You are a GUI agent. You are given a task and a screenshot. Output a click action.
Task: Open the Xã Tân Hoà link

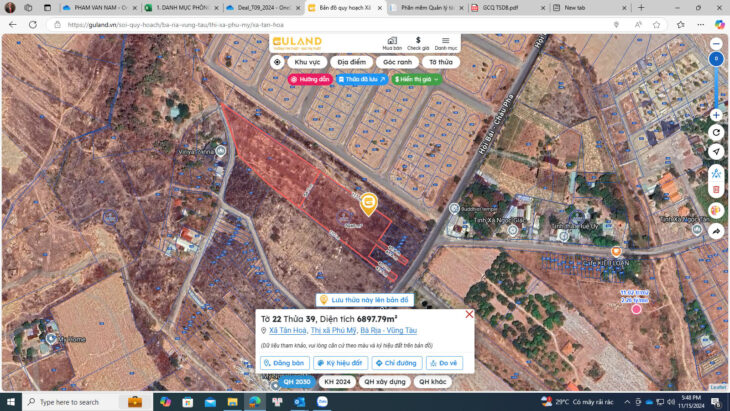pos(287,330)
